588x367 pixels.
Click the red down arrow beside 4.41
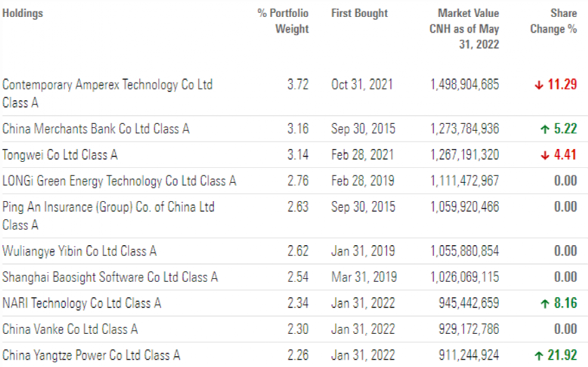click(544, 156)
